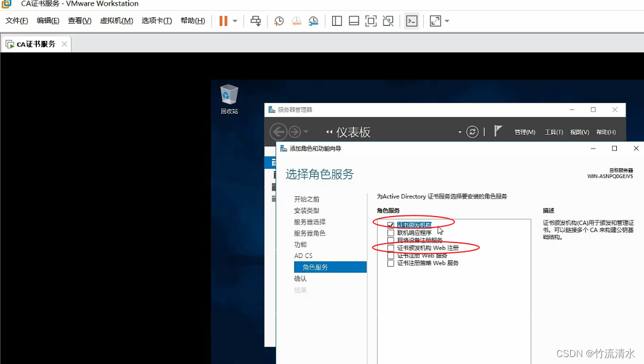Expand the dropdown arrow left of refresh
The height and width of the screenshot is (364, 644).
(460, 132)
